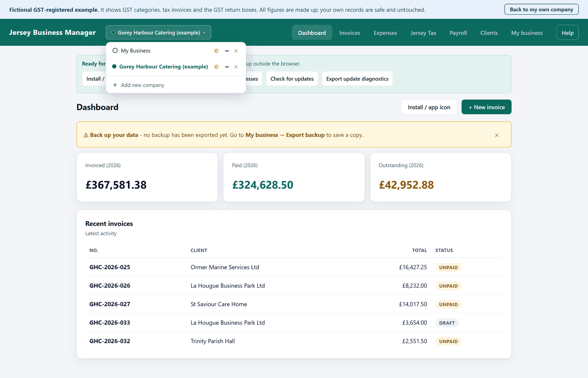Open draft invoice GHC-2026-033
Screen dimensions: 588x378
110,323
